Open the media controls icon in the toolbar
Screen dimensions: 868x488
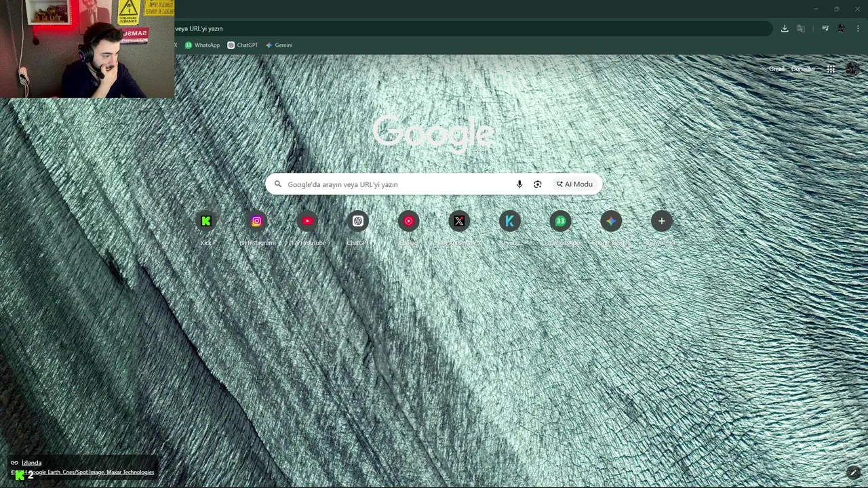[825, 28]
